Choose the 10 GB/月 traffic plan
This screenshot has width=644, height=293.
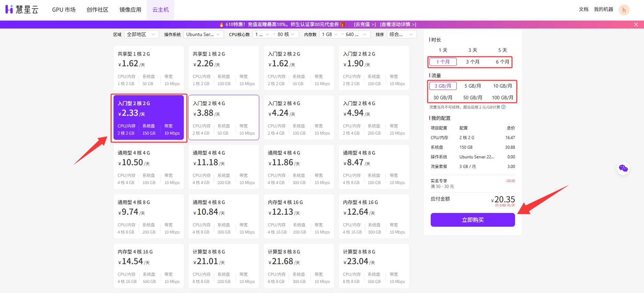tap(502, 86)
